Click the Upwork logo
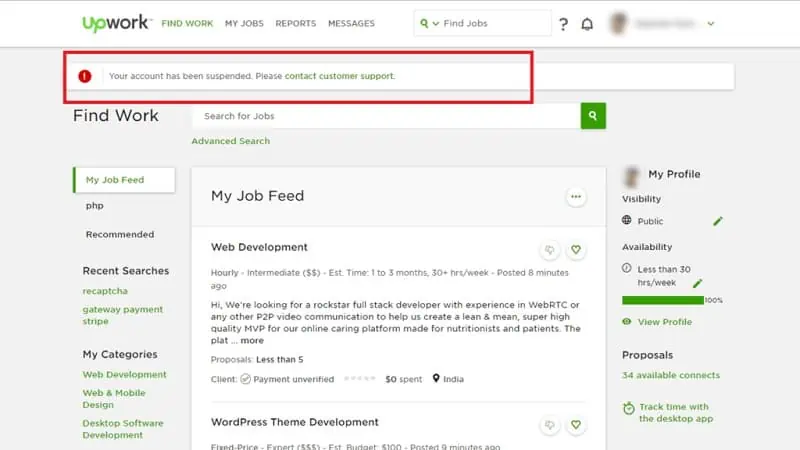 point(115,23)
